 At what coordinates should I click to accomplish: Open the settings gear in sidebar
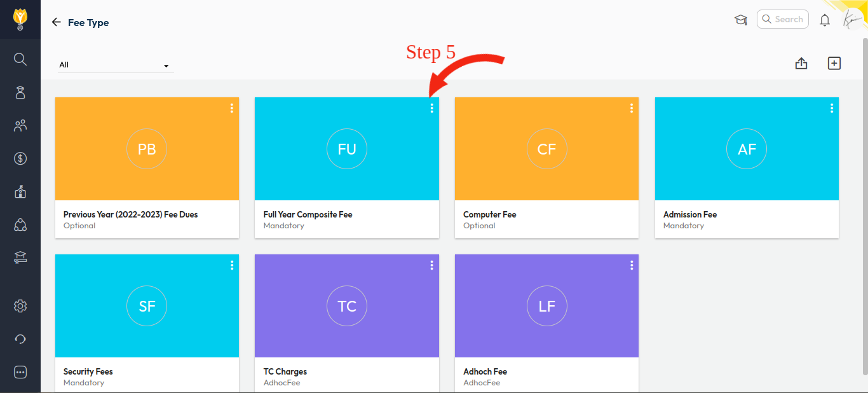point(20,306)
